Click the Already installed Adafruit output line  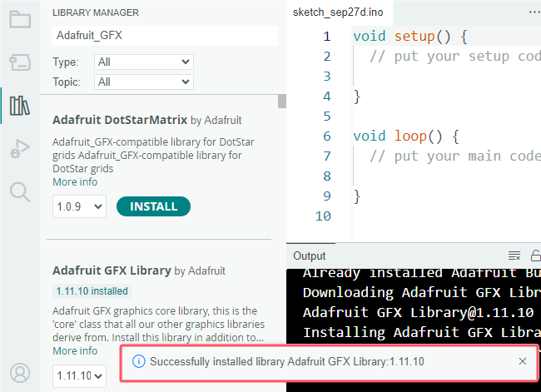point(422,273)
